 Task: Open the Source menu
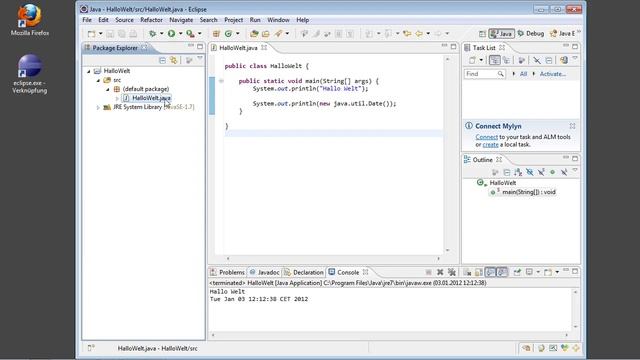click(124, 20)
